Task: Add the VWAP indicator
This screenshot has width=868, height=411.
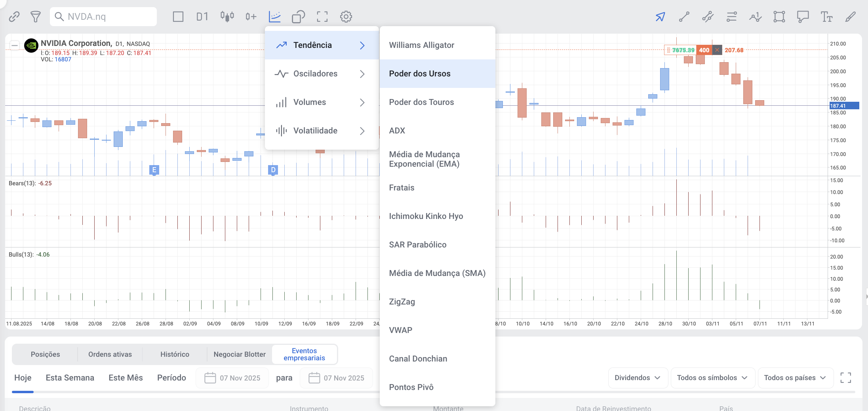Action: [x=438, y=330]
